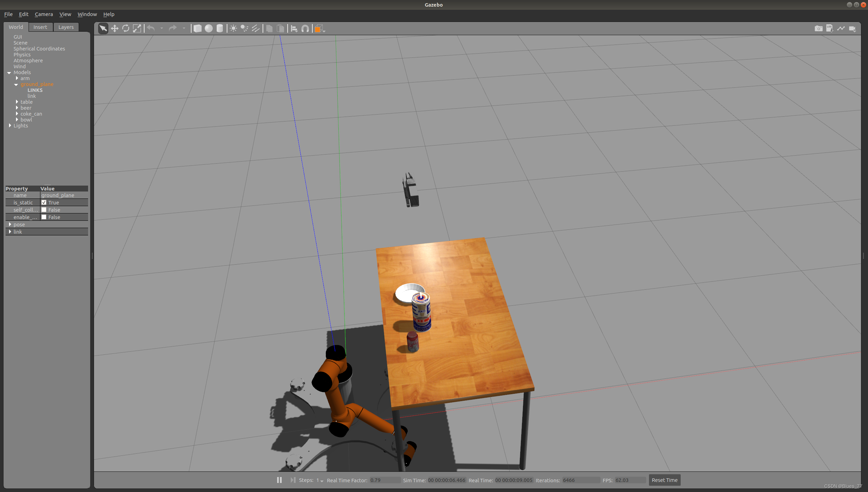Pause the simulation
The width and height of the screenshot is (868, 492).
[279, 480]
